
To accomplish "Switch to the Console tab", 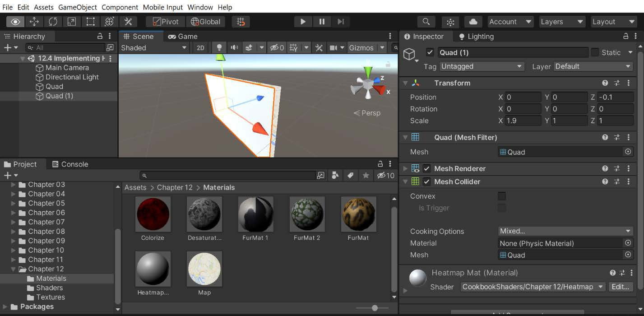I will coord(70,164).
